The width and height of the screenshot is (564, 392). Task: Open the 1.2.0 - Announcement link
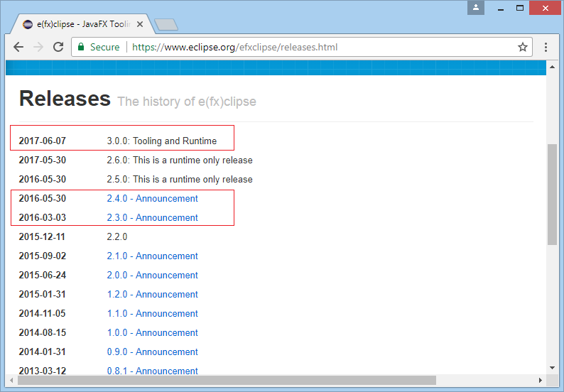[153, 294]
